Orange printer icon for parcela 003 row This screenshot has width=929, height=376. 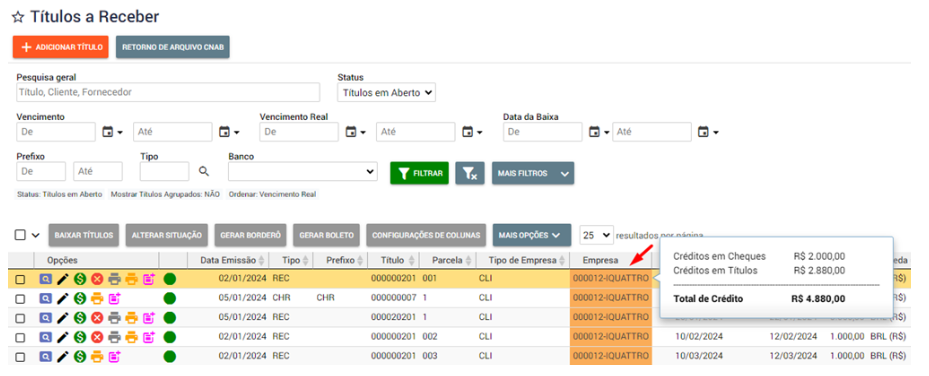97,356
